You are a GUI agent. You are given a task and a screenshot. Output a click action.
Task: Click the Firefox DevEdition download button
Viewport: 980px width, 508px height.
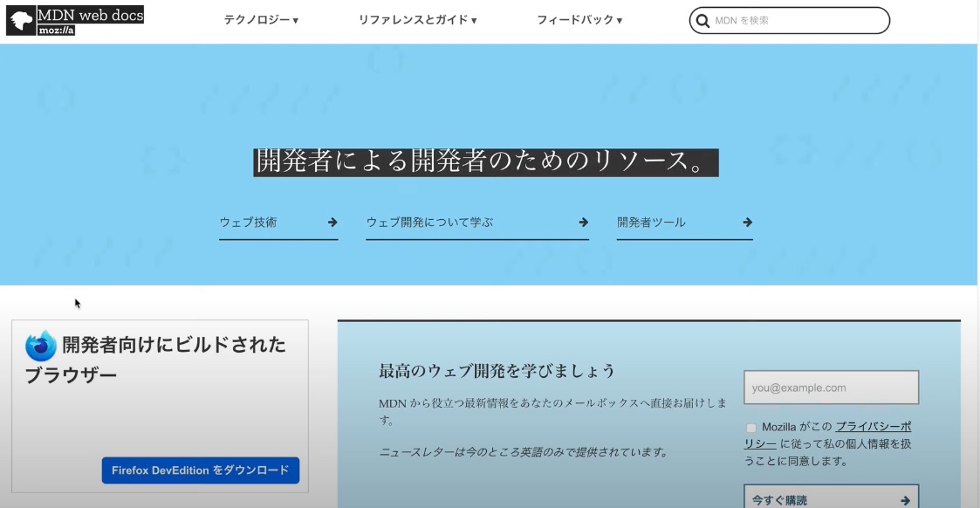[200, 470]
